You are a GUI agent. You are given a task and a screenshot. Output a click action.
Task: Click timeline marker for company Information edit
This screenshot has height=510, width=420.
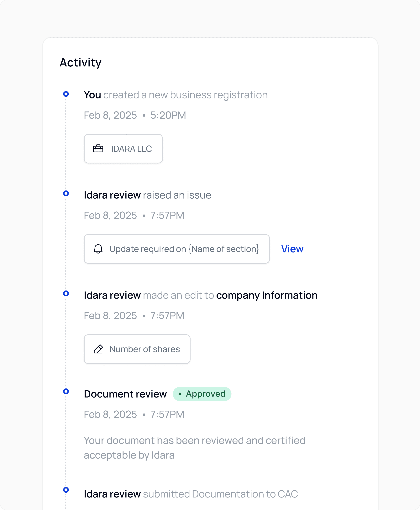click(66, 293)
